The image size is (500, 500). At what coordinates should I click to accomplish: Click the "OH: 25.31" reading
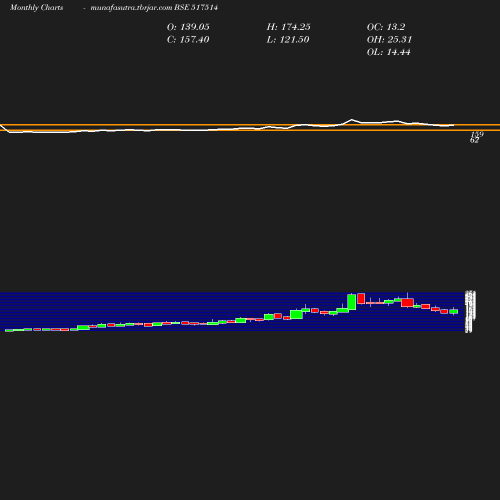pyautogui.click(x=390, y=40)
